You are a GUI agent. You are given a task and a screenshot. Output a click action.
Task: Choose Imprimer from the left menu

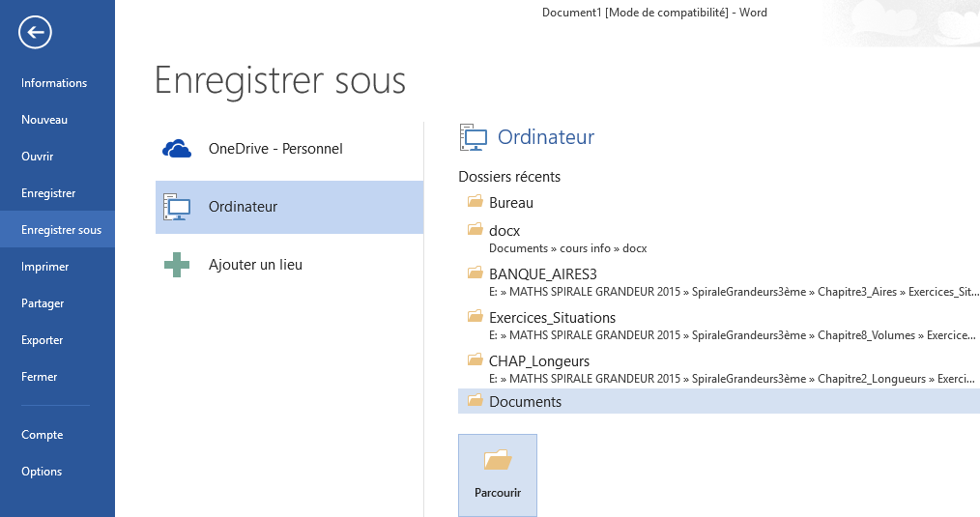tap(44, 267)
